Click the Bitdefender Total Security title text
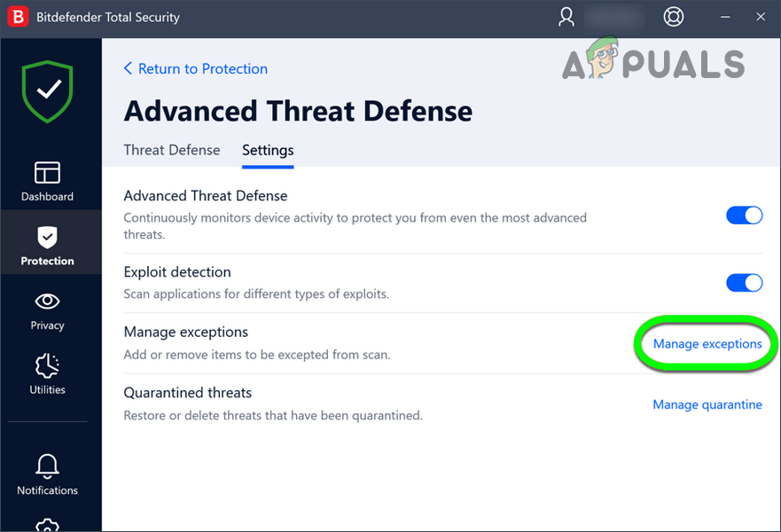The width and height of the screenshot is (781, 532). (108, 17)
